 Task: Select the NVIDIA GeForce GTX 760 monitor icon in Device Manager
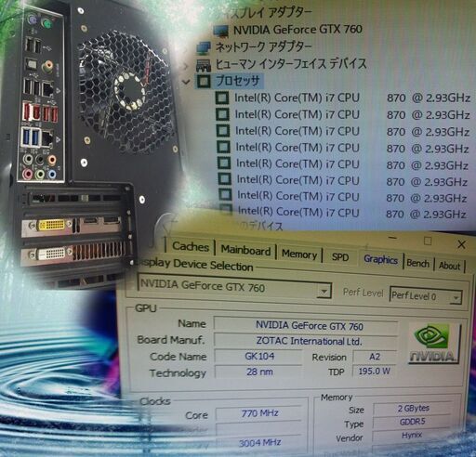(221, 31)
